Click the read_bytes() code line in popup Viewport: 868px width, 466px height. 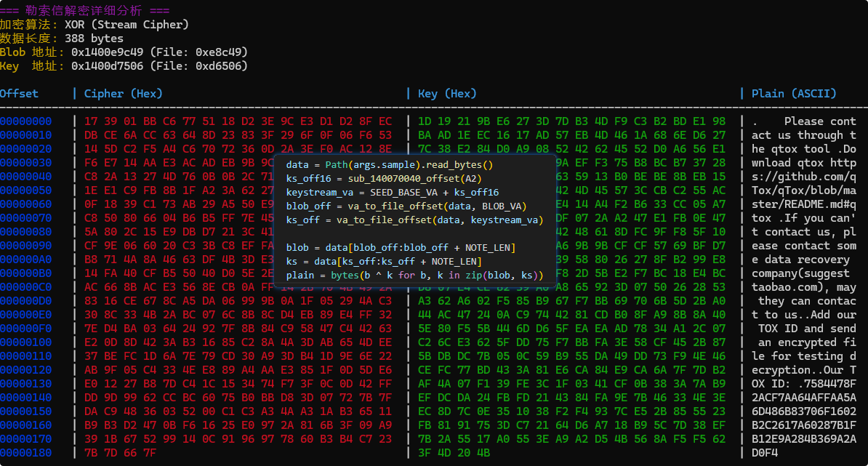(x=390, y=165)
